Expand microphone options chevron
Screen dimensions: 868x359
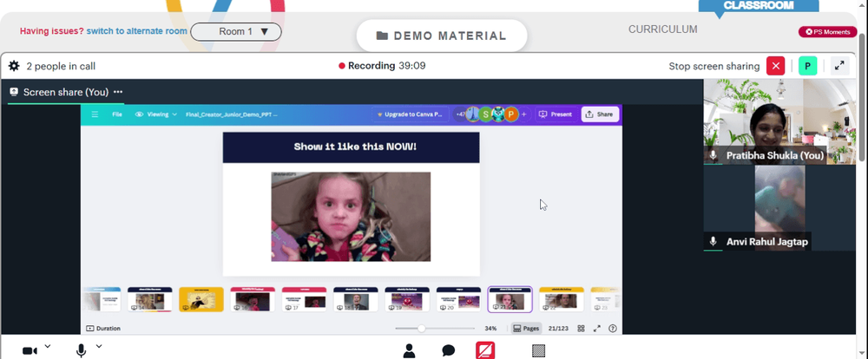[99, 346]
